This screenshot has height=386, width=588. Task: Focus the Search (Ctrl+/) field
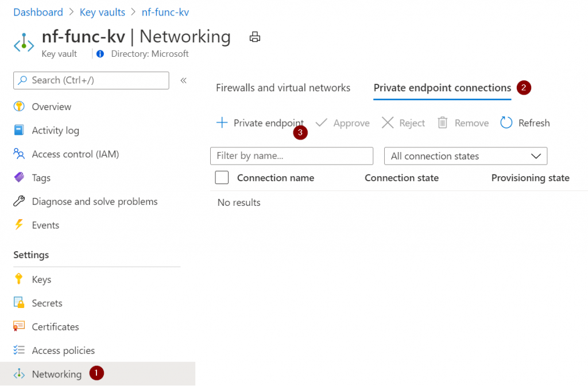click(91, 80)
